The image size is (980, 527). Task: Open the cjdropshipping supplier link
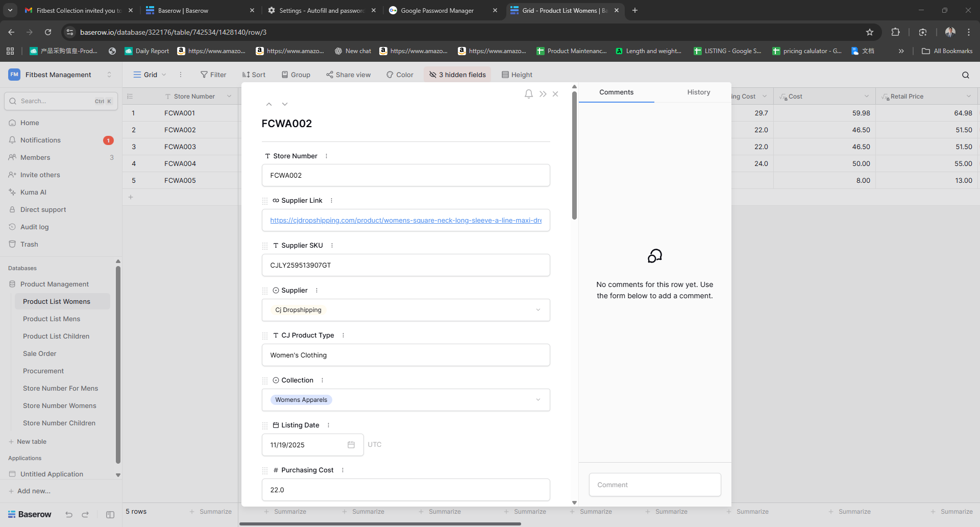(x=406, y=221)
